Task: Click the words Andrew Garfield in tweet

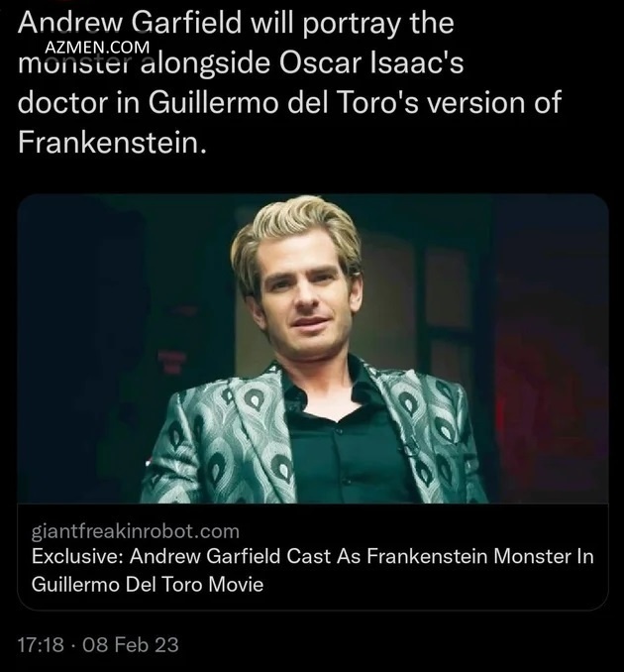Action: 130,23
